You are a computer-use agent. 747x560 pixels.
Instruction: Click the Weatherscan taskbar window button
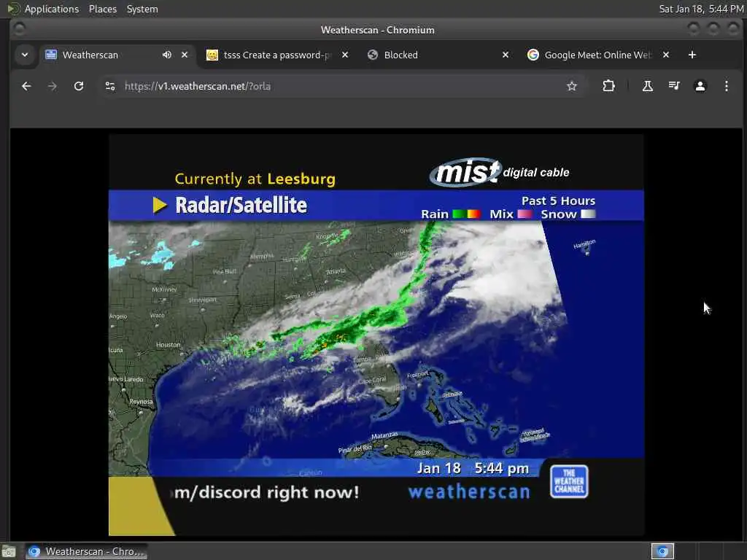(86, 551)
